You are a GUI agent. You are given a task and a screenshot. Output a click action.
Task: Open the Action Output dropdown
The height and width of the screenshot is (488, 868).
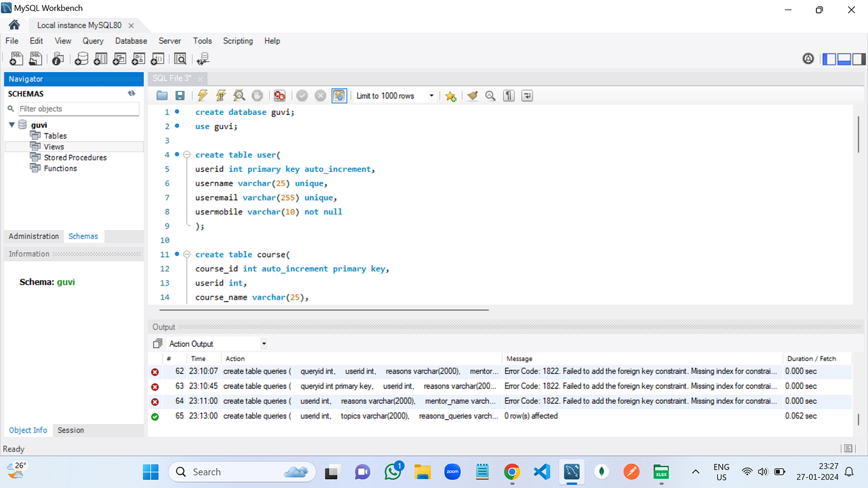click(264, 344)
